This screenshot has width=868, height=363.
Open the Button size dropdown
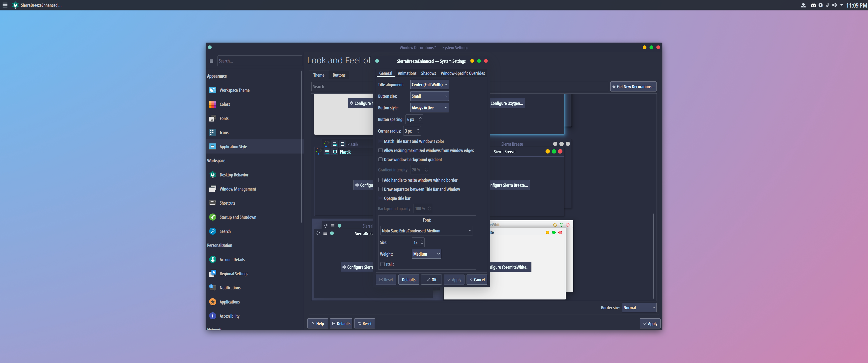tap(429, 96)
